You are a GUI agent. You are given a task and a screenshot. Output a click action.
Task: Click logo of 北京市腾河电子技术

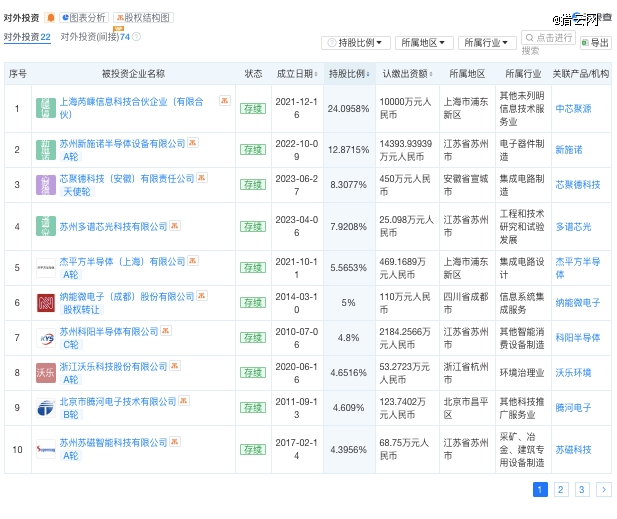coord(46,408)
